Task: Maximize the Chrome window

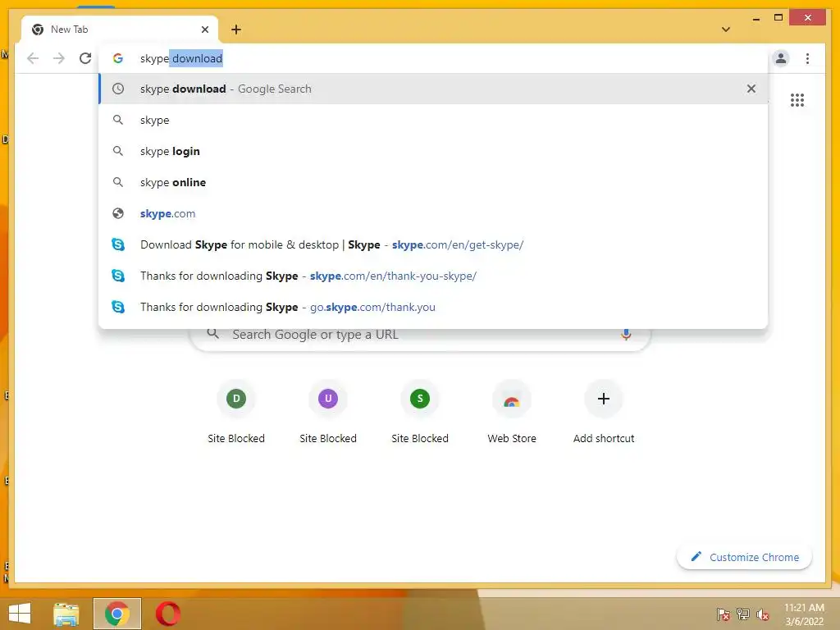Action: point(778,18)
